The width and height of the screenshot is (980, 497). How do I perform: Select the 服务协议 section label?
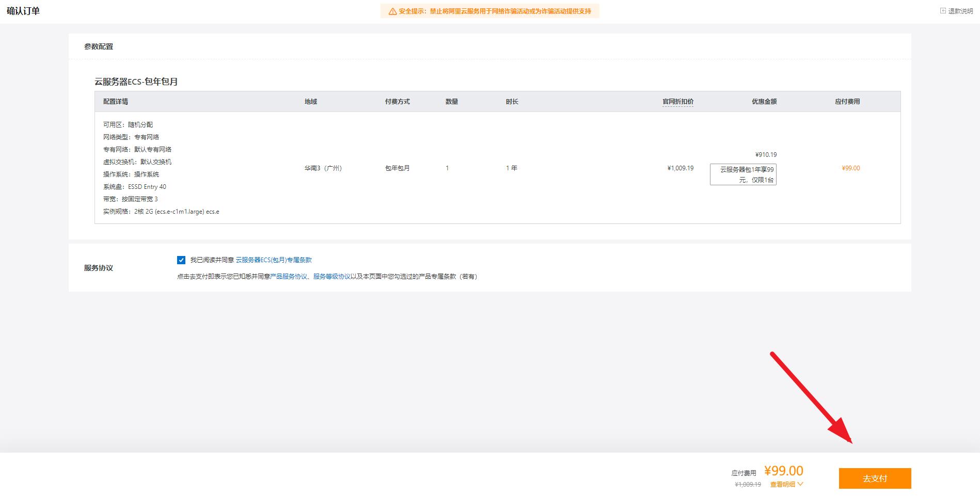click(99, 268)
